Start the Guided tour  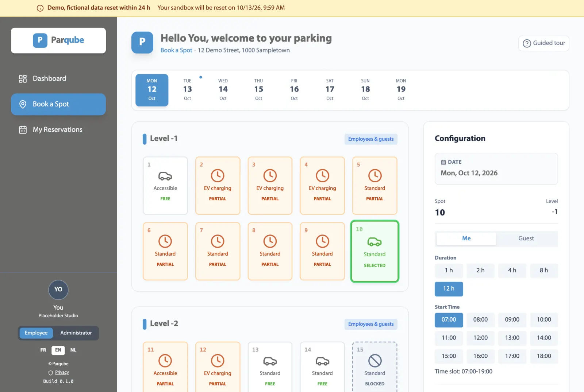pos(544,43)
